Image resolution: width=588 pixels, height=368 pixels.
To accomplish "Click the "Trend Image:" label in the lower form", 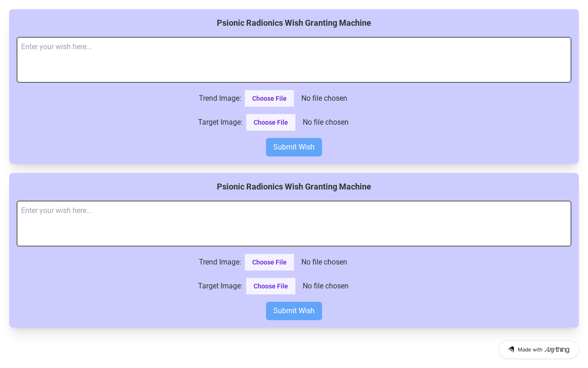I will pos(220,262).
